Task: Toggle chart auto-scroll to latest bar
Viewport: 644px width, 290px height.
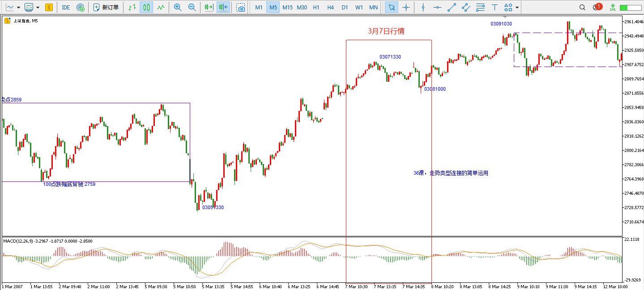Action: pos(209,7)
